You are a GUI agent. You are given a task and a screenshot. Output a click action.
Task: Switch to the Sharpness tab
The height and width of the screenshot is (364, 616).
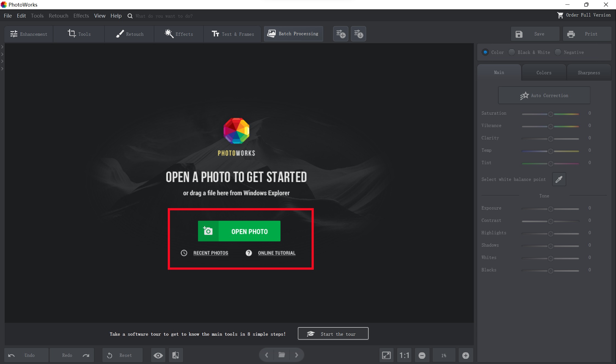tap(589, 73)
